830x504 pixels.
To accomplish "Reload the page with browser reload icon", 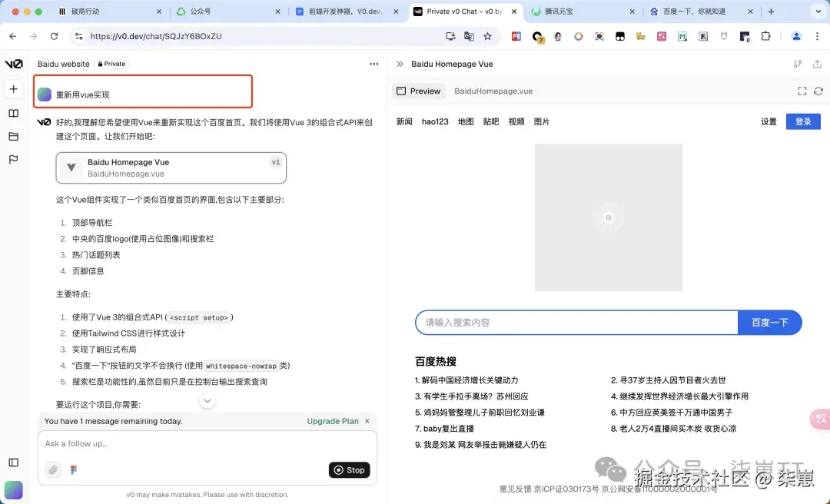I will click(x=54, y=36).
